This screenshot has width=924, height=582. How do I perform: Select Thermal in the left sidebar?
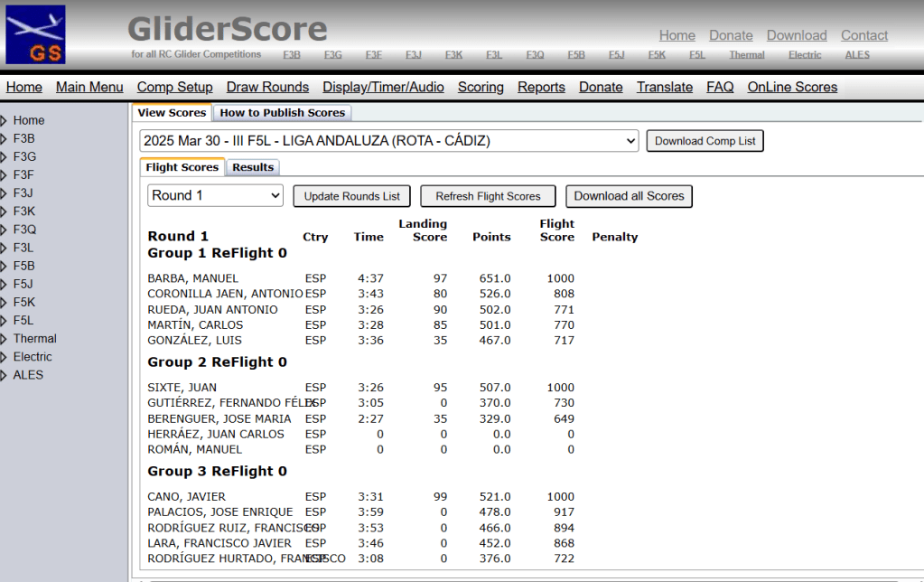[34, 339]
